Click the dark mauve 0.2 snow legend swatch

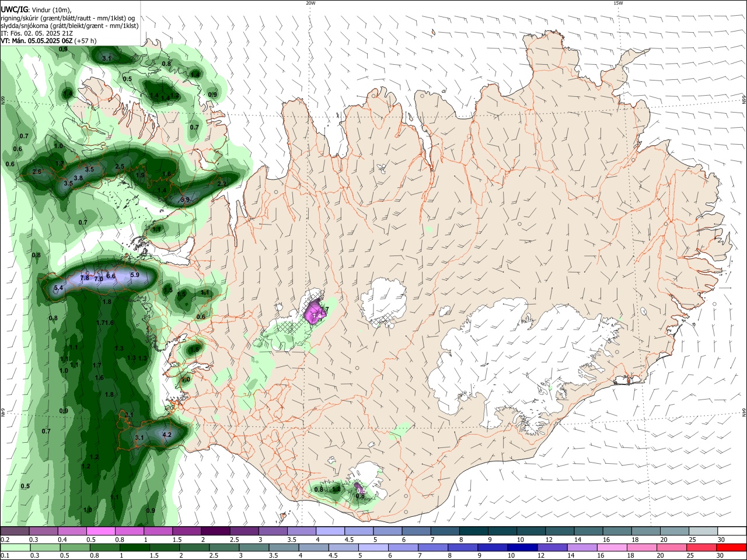pyautogui.click(x=15, y=531)
